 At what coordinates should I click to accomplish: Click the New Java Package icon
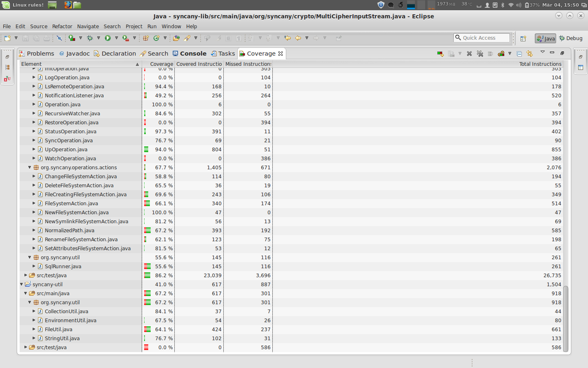tap(145, 38)
